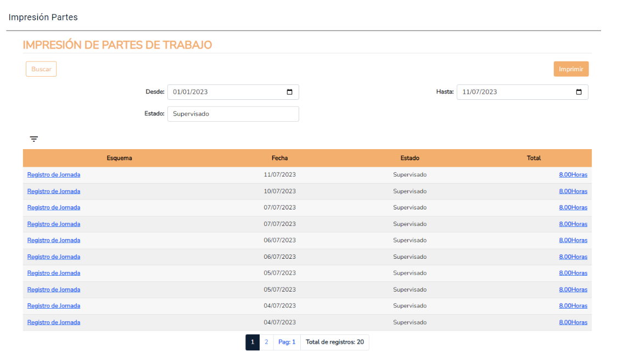Image resolution: width=617 pixels, height=364 pixels.
Task: Click the Impresión Partes title tab
Action: (43, 18)
